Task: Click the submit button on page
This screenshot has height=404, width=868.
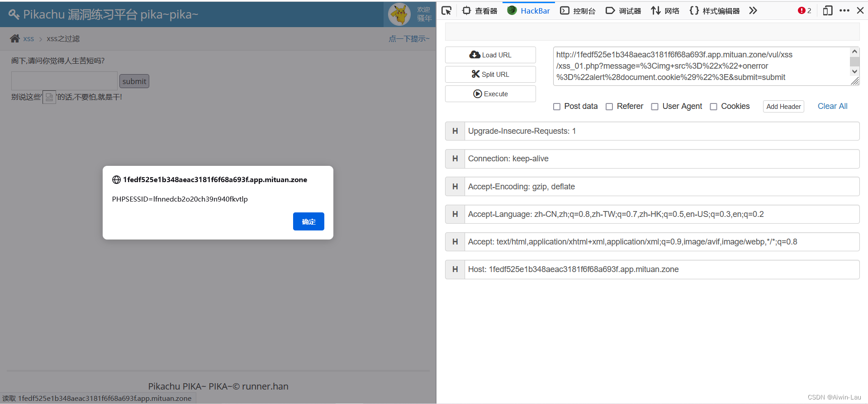Action: click(134, 81)
